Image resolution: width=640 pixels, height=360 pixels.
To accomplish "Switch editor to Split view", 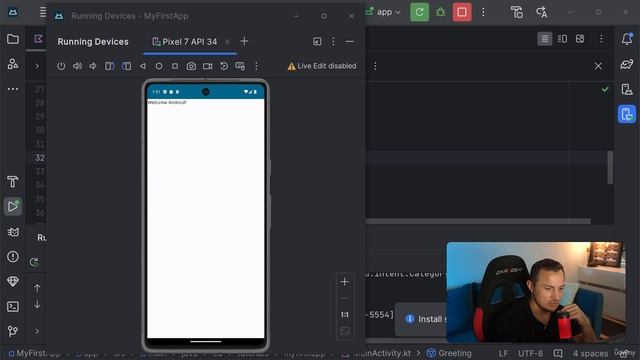I will tap(562, 39).
